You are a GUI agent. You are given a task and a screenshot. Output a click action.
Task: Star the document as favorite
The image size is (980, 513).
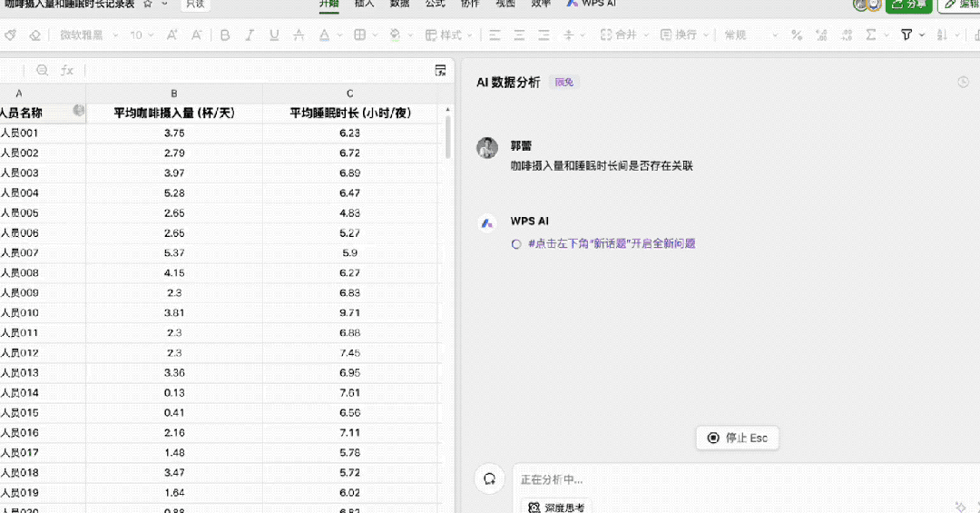click(148, 4)
